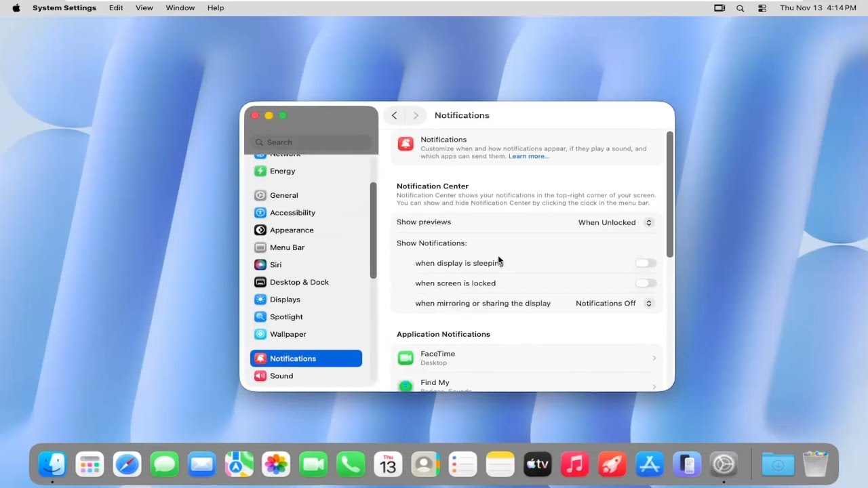Viewport: 868px width, 488px height.
Task: Expand the FaceTime row chevron
Action: 654,358
